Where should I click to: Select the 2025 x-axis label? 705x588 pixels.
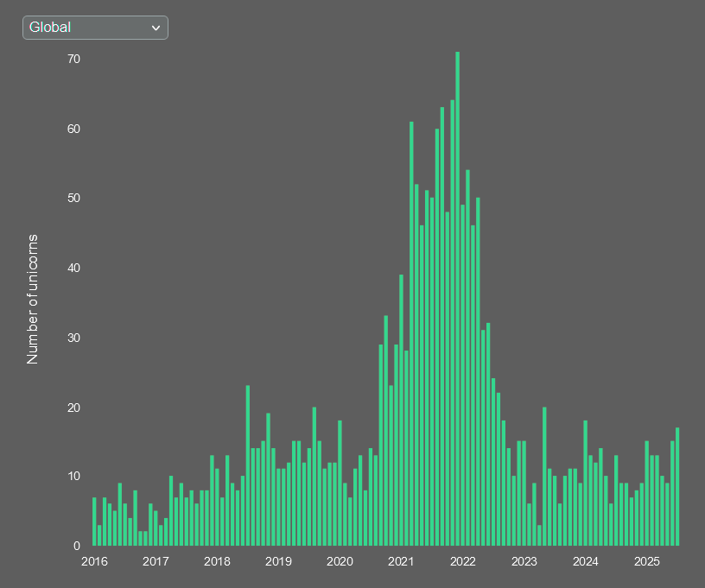[x=647, y=561]
